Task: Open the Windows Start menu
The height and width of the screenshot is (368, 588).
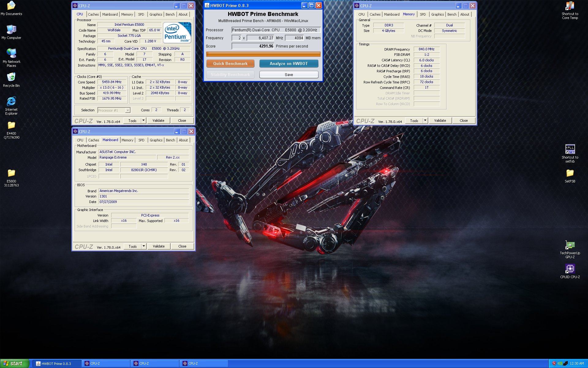Action: coord(14,363)
